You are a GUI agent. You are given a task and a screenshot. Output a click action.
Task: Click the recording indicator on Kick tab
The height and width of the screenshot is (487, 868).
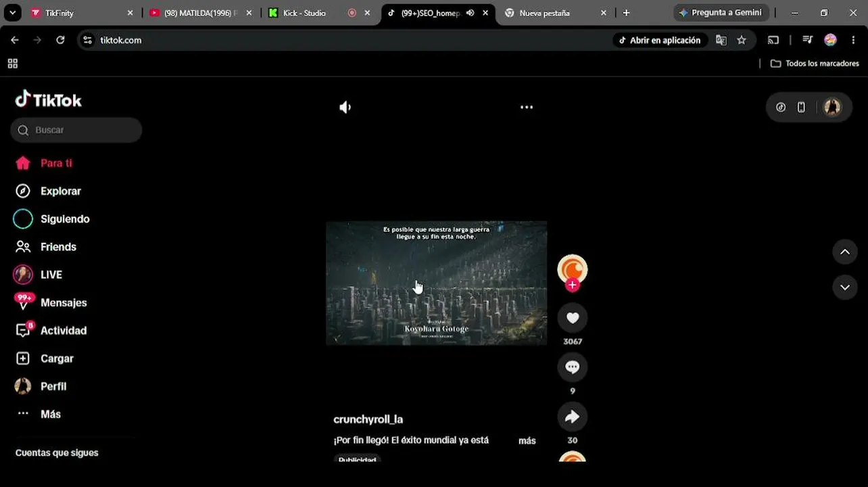point(352,13)
